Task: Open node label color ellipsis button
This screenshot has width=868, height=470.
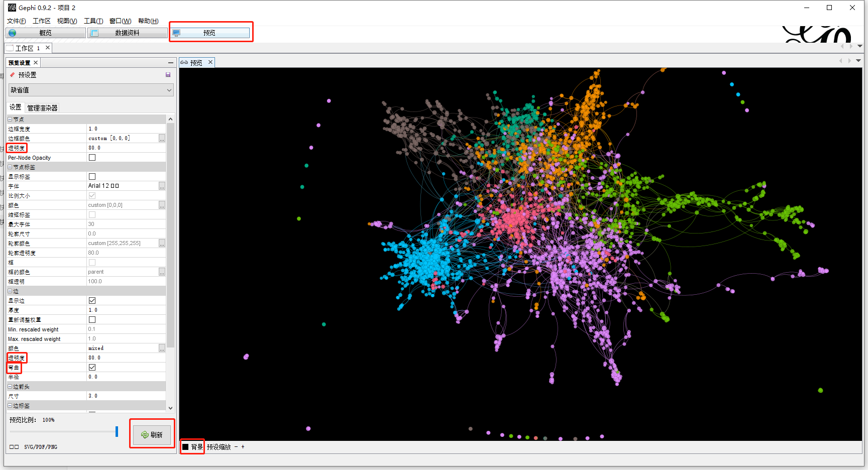Action: tap(162, 205)
